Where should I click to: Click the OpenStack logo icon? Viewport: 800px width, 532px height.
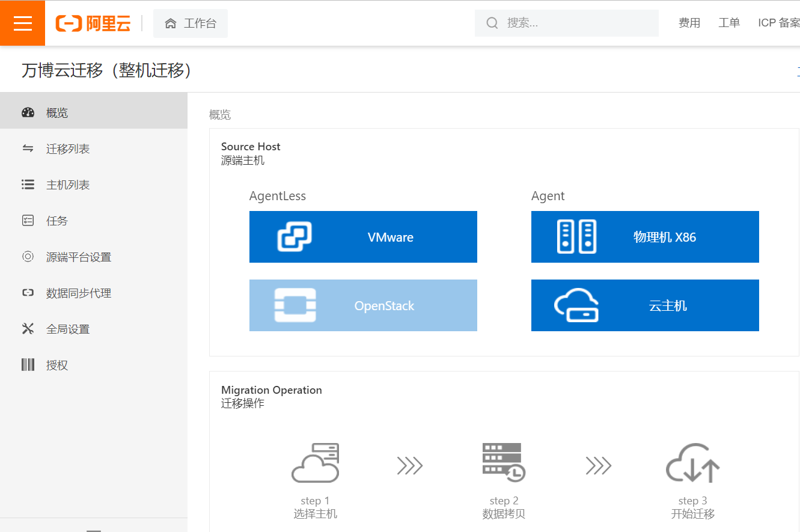point(295,305)
